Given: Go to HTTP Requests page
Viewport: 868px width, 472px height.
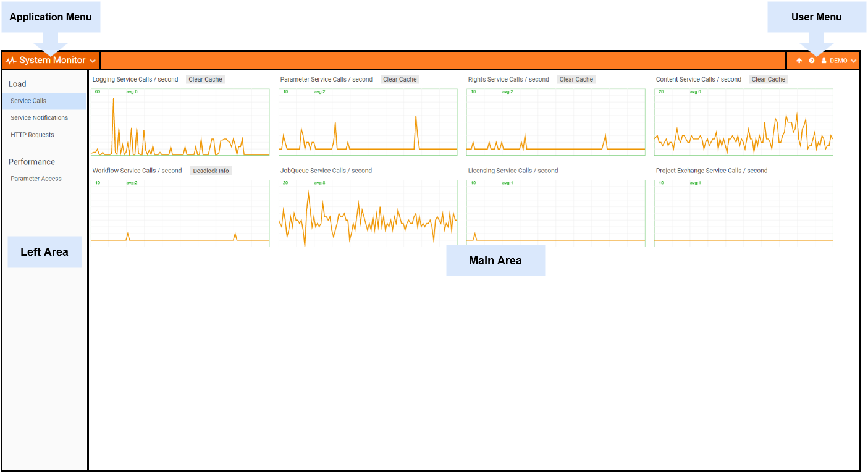Looking at the screenshot, I should pos(32,135).
